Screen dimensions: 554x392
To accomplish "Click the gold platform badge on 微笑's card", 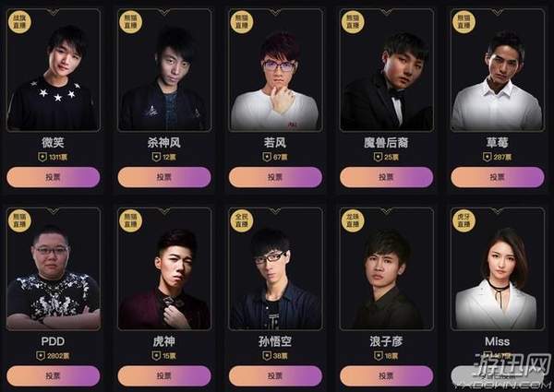I will (19, 22).
